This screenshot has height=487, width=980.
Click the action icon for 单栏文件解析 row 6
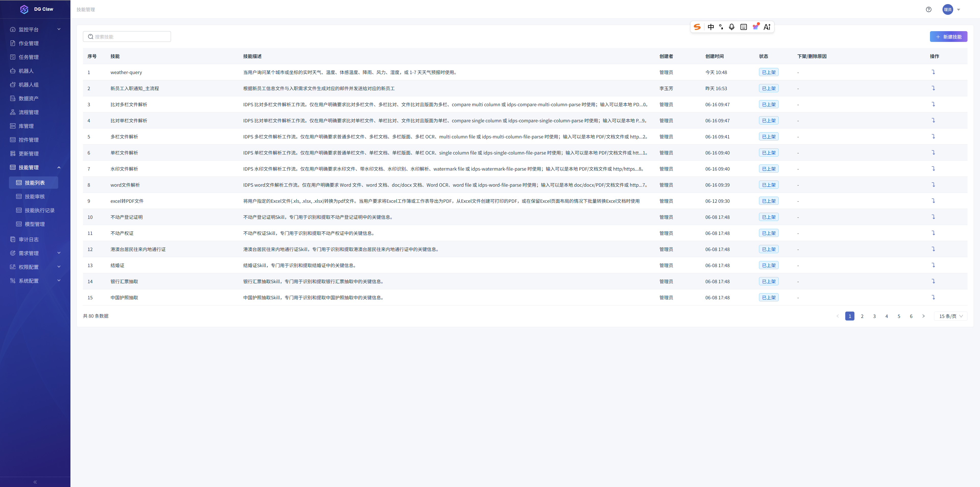(x=933, y=152)
